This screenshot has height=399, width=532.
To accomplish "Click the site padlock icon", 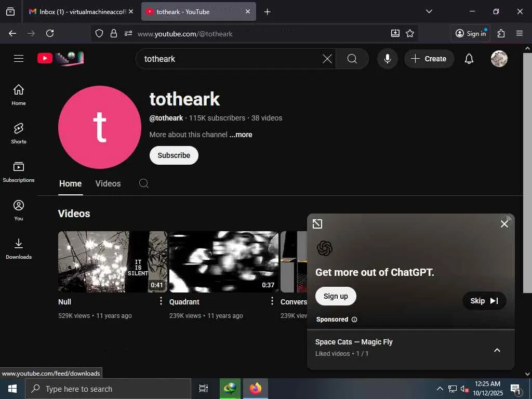I will coord(114,33).
